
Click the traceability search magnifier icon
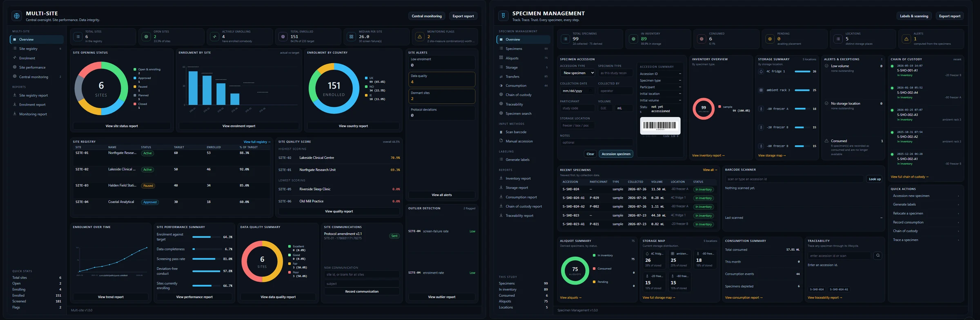(x=878, y=256)
